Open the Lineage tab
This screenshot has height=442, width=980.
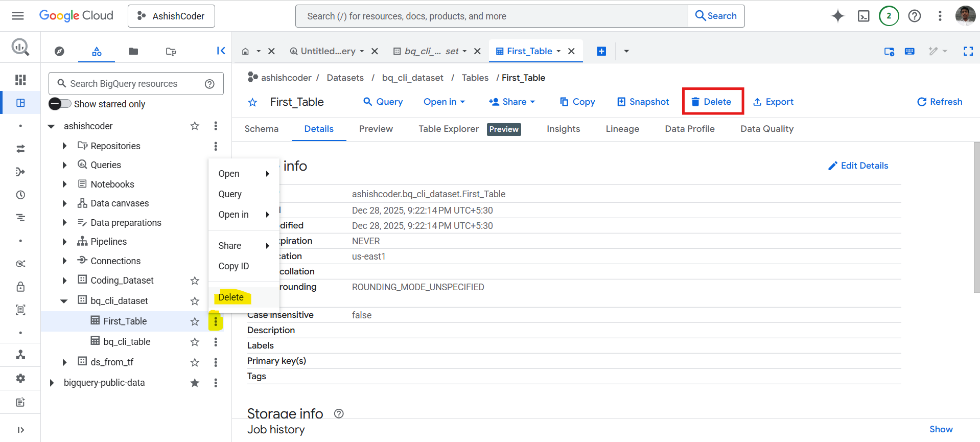622,129
